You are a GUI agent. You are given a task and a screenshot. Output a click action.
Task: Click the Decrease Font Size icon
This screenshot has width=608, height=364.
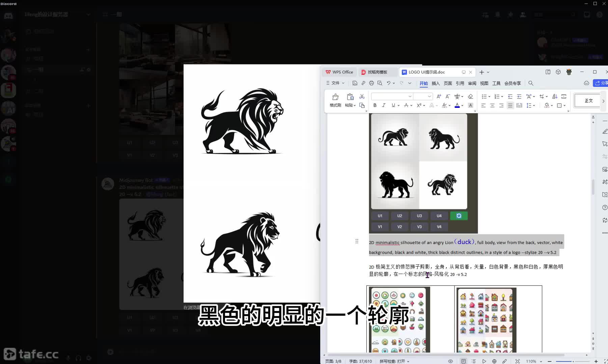pos(447,96)
